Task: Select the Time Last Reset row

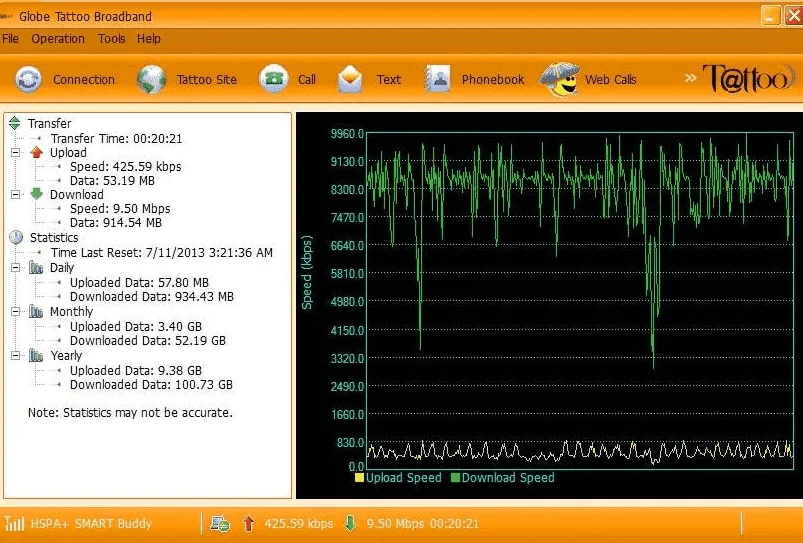Action: pyautogui.click(x=161, y=253)
